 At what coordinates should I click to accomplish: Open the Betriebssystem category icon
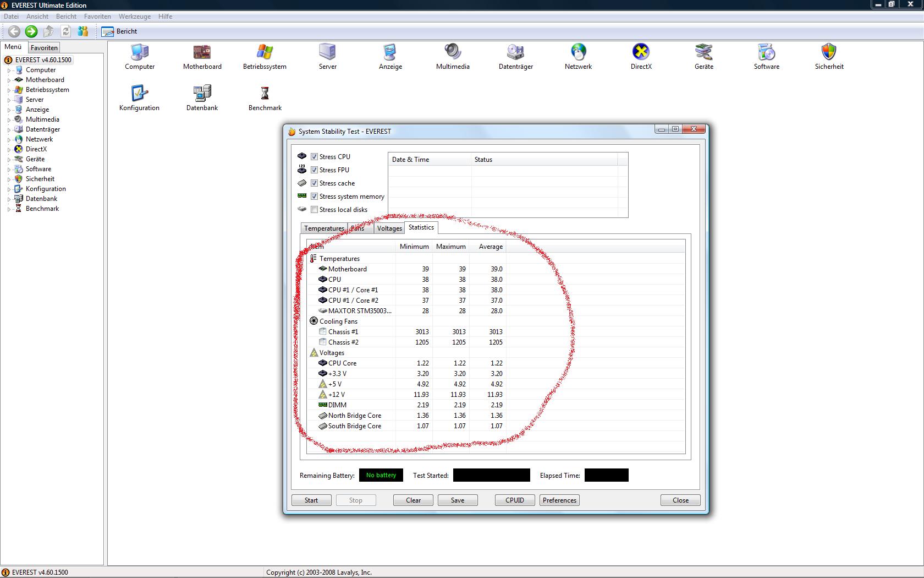[265, 52]
